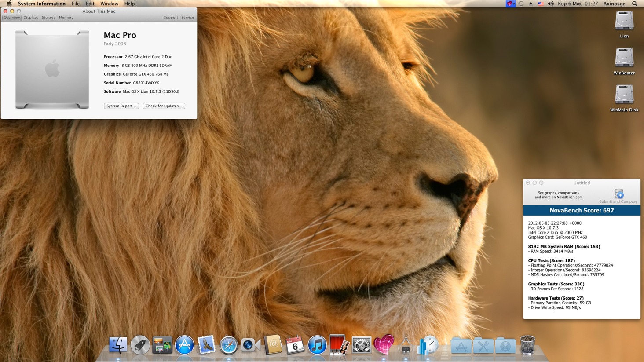Click the menu bar date and time
Viewport: 644px width, 362px height.
tap(578, 4)
